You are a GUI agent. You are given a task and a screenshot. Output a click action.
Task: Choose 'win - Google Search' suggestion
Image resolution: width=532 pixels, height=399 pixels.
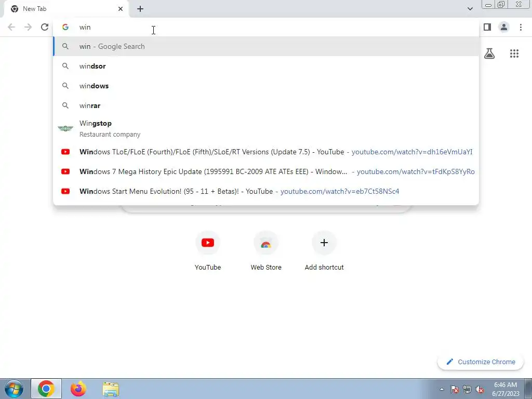[266, 46]
